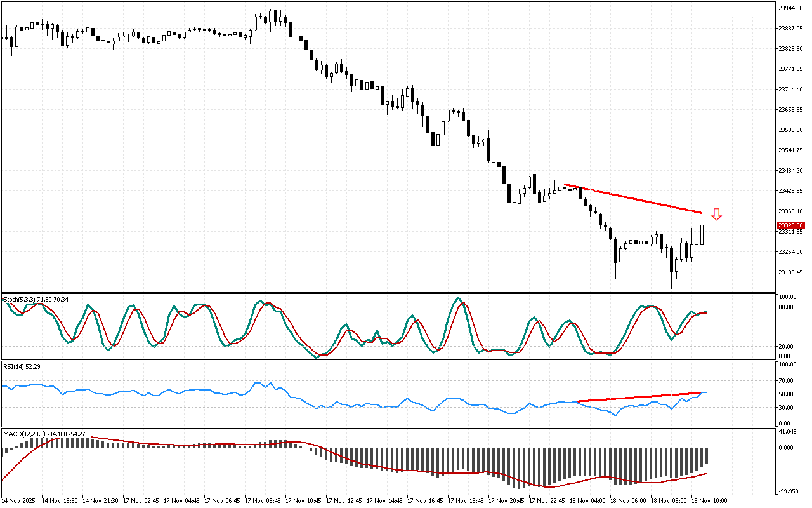Click the -99.950 value on MACD scale
The image size is (812, 508).
pyautogui.click(x=789, y=491)
